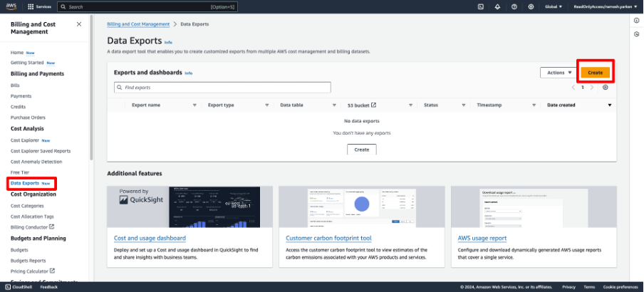
Task: Open Payments in sidebar
Action: pos(21,96)
